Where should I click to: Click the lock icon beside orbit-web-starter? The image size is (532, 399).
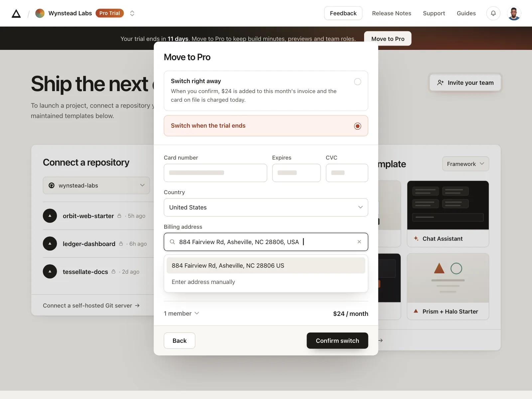point(119,216)
